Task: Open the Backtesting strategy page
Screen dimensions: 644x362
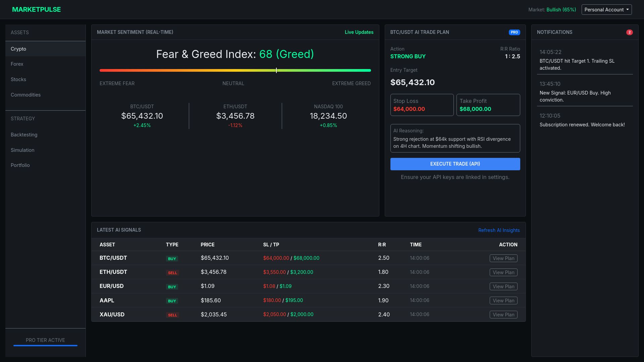Action: pyautogui.click(x=24, y=135)
